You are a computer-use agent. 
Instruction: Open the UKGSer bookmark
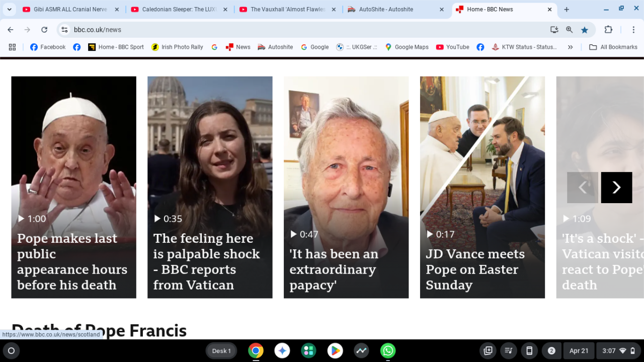coord(357,47)
